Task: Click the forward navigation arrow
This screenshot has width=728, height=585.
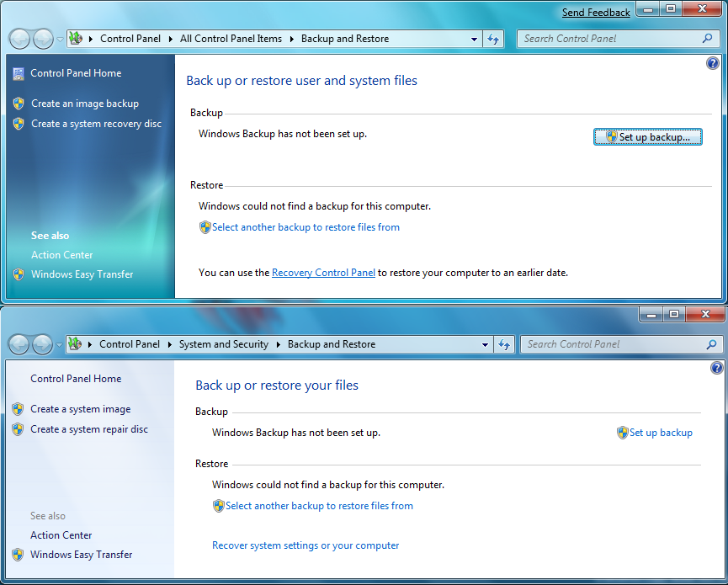Action: coord(40,39)
